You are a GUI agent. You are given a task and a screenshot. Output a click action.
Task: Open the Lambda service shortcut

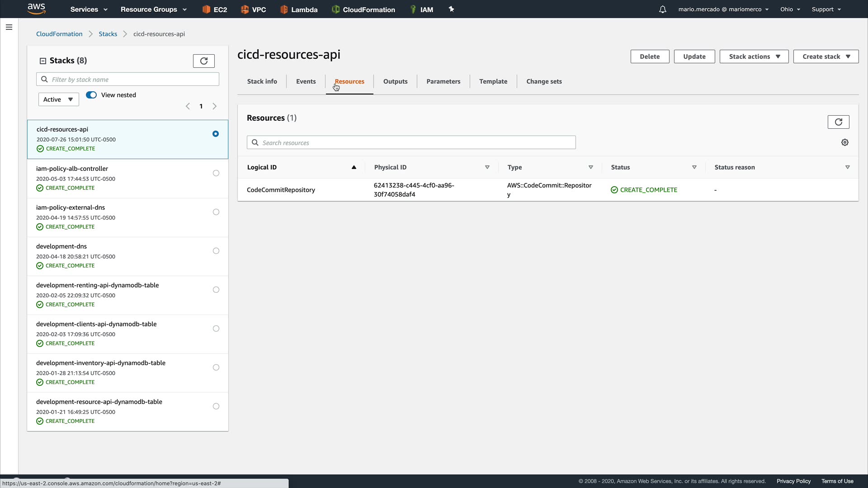pyautogui.click(x=299, y=9)
